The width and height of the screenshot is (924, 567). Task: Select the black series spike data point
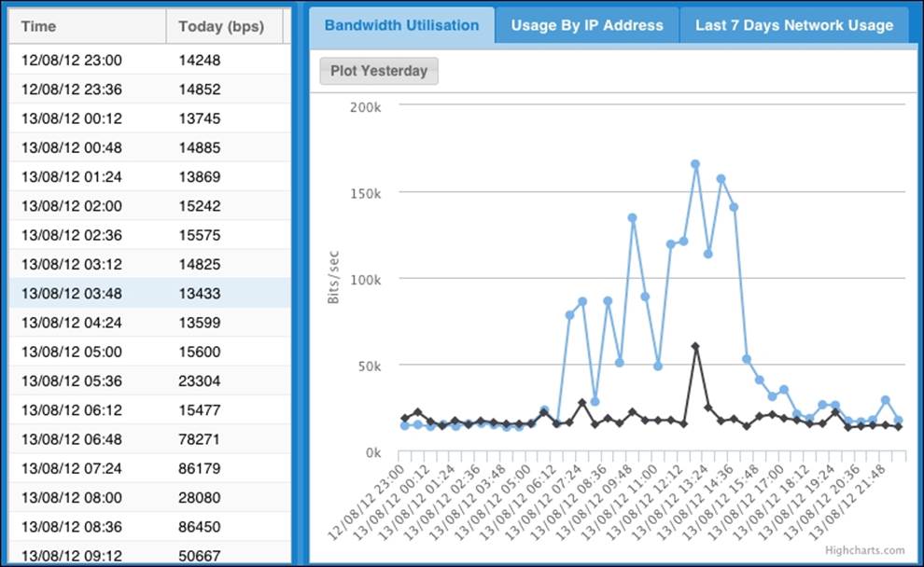click(x=693, y=345)
